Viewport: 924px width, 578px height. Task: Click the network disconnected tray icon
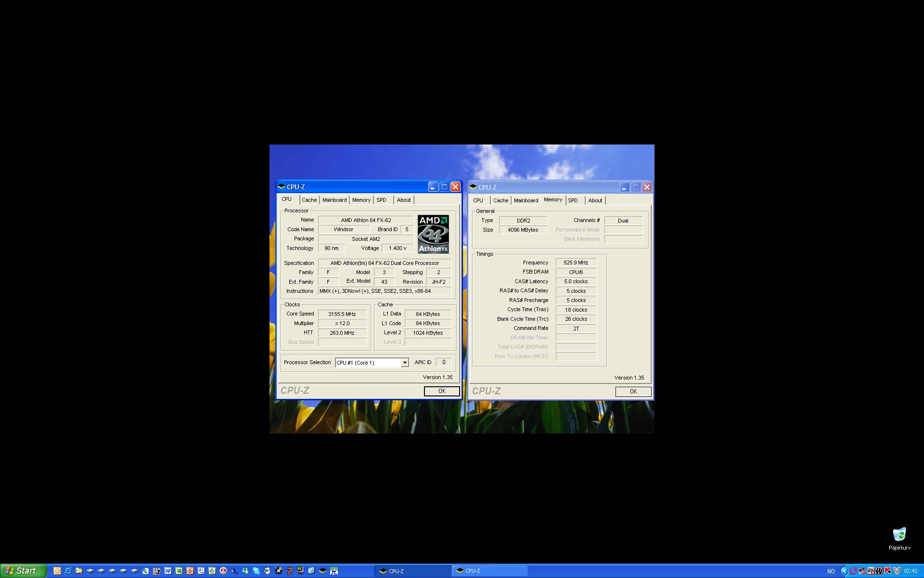[x=862, y=571]
